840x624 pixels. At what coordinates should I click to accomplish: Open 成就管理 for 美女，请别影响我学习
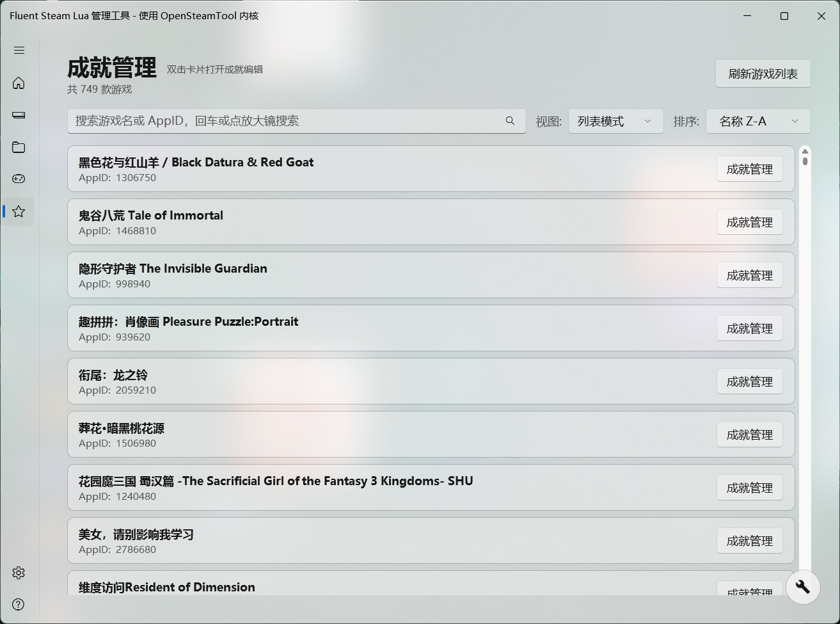pos(749,541)
